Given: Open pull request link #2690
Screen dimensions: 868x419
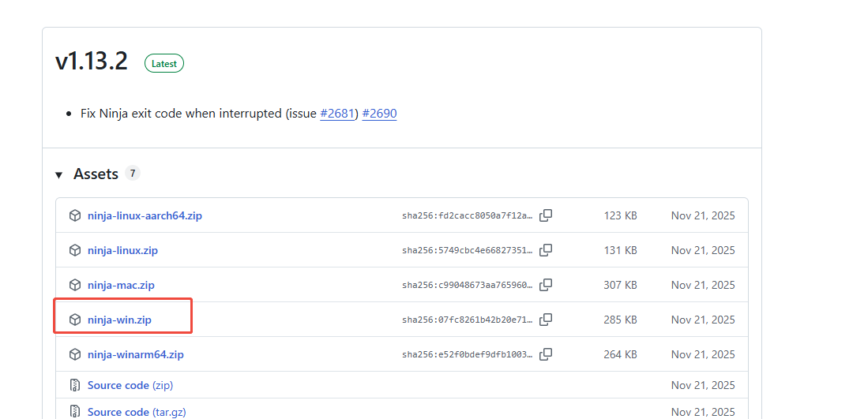Looking at the screenshot, I should coord(379,114).
